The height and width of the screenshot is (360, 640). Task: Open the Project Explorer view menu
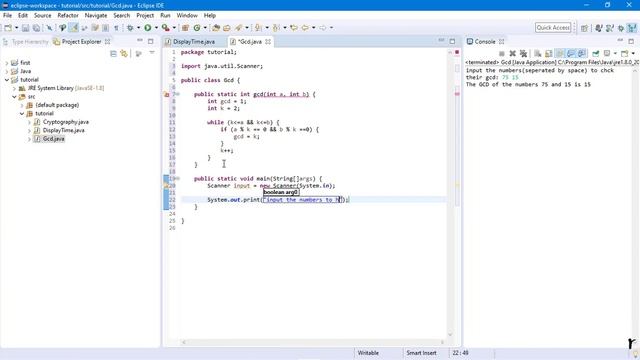point(152,53)
